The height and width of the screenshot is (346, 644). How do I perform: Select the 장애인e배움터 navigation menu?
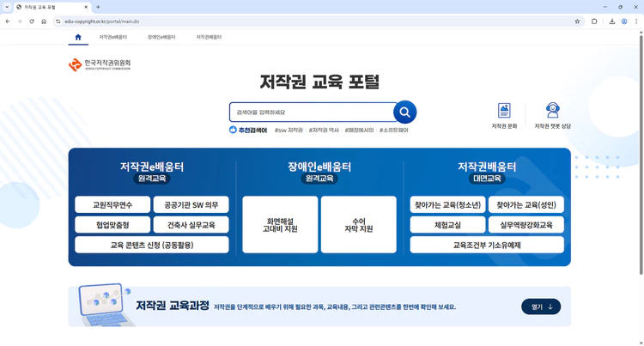(161, 38)
